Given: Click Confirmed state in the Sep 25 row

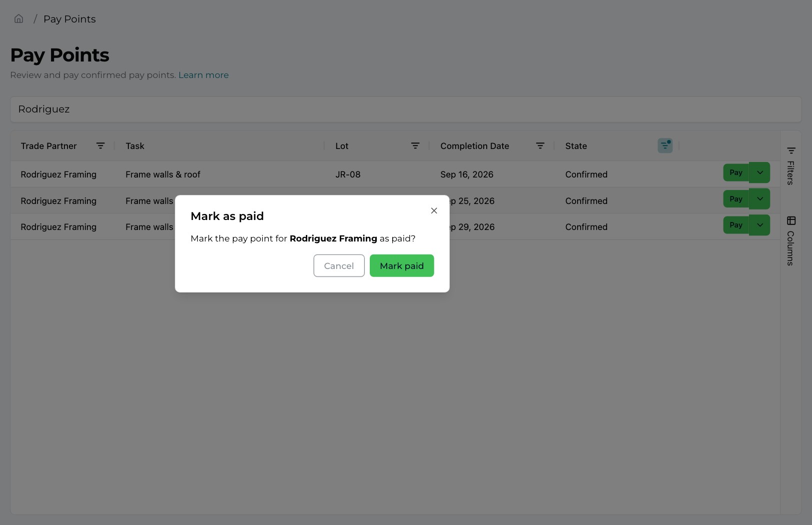Looking at the screenshot, I should click(586, 201).
